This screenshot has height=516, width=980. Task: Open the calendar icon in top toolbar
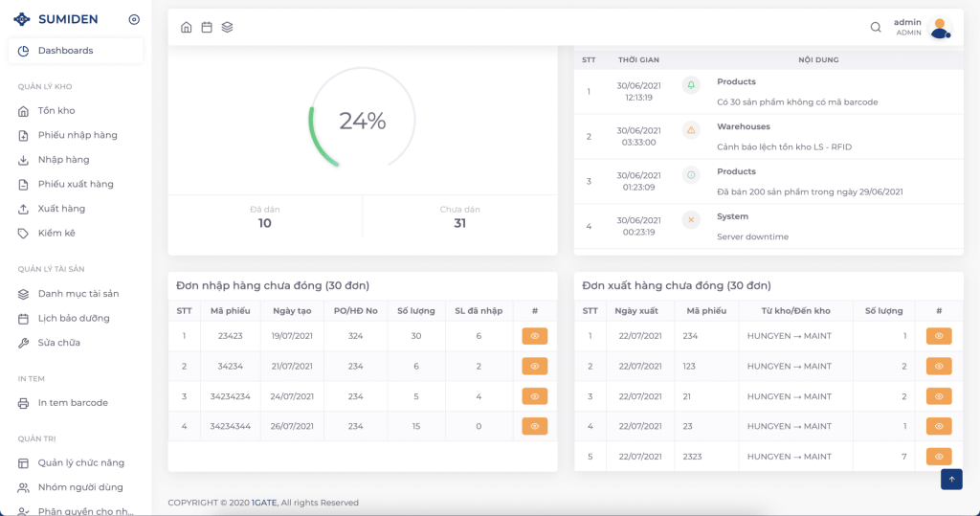coord(207,27)
